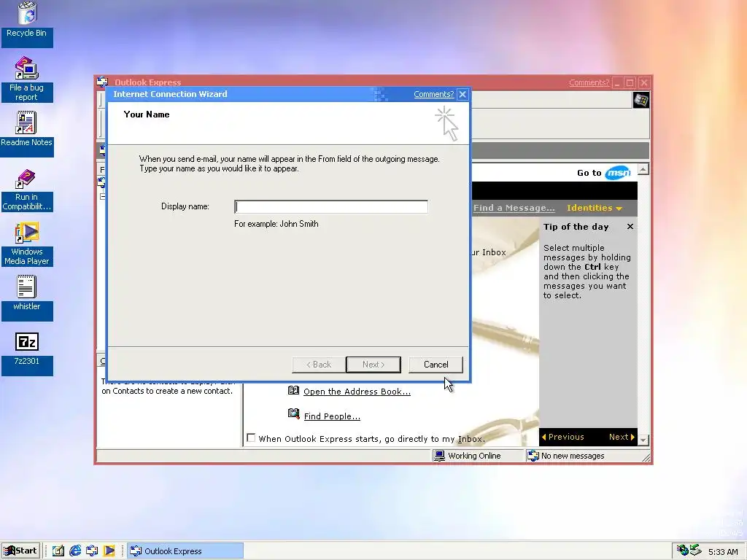
Task: Launch Windows Media Player from quick launch
Action: pos(109,551)
